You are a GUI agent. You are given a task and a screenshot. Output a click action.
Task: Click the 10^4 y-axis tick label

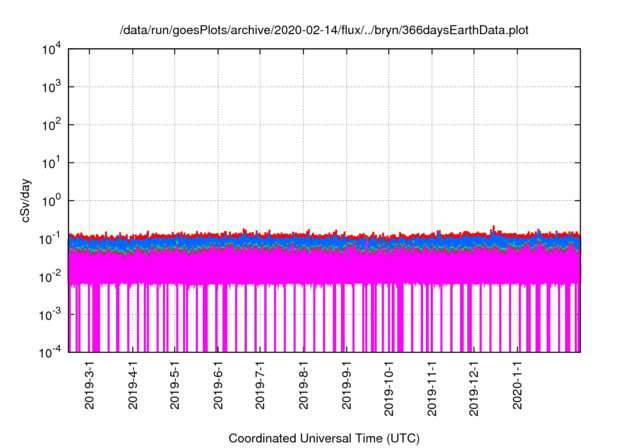pyautogui.click(x=51, y=50)
